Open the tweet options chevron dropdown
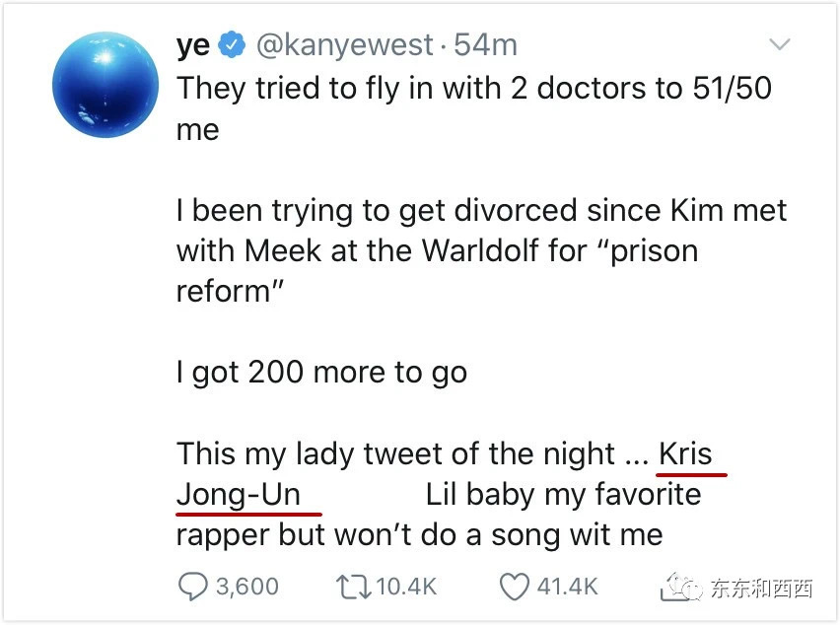 pyautogui.click(x=780, y=45)
